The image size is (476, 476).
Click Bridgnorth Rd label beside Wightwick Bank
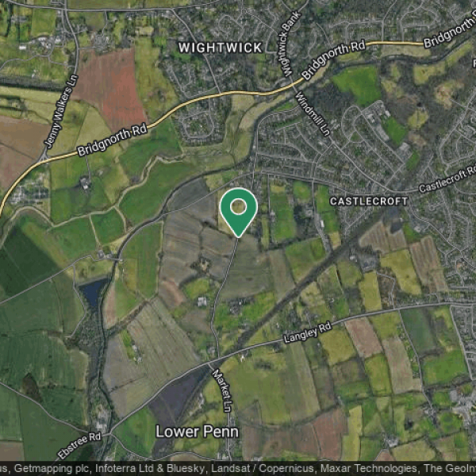(x=333, y=60)
